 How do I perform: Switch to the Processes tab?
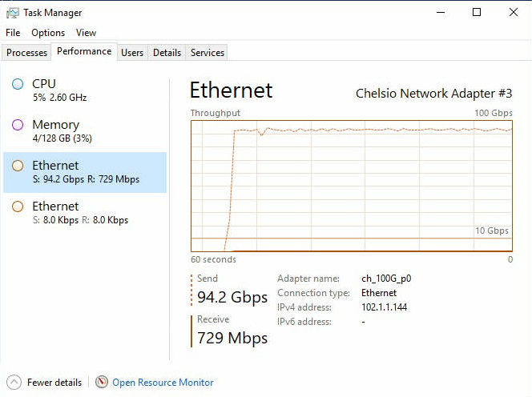[26, 53]
